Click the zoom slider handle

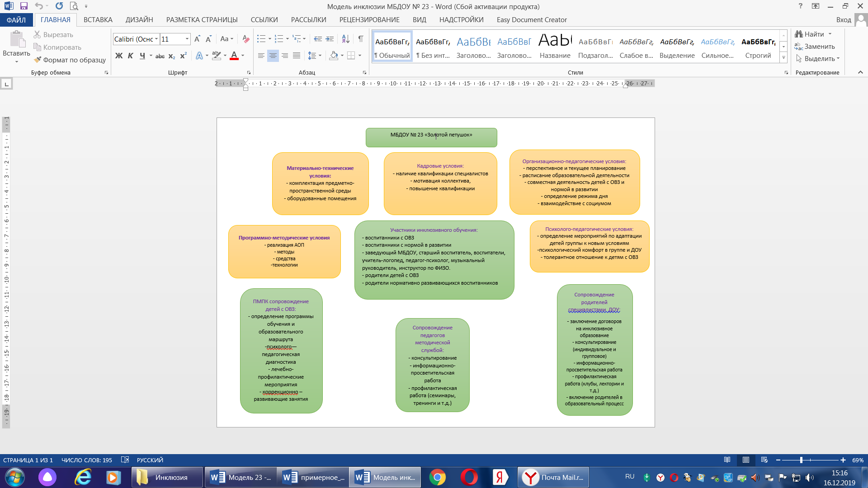pos(801,460)
